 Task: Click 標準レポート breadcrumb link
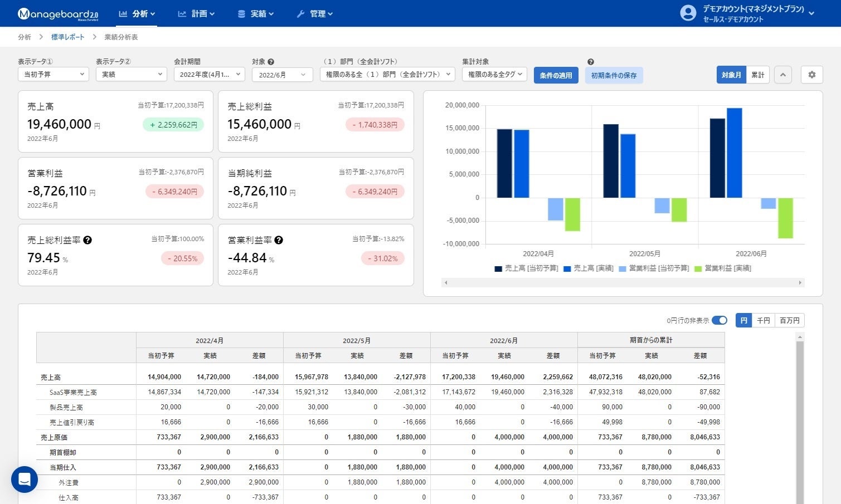pyautogui.click(x=68, y=37)
